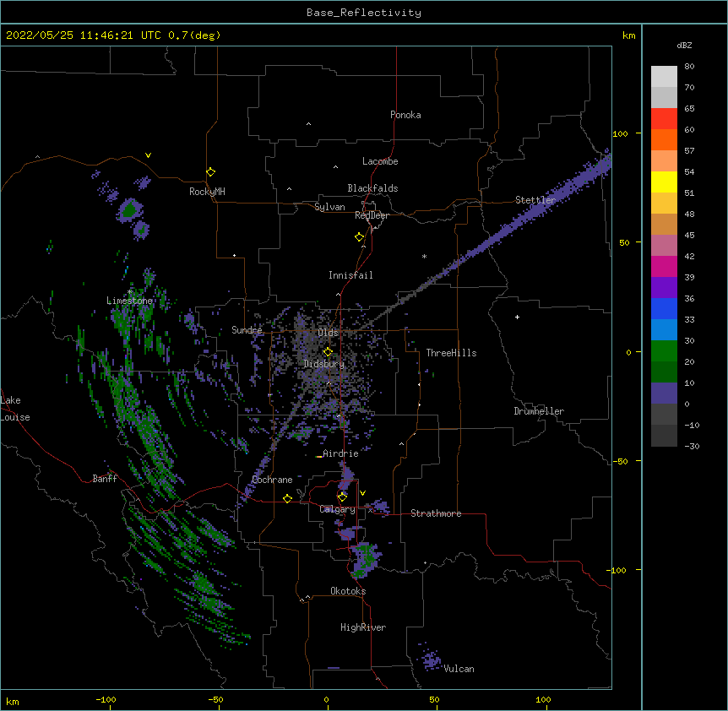Click the slate-blue swatch between 10 and 0 dBZ
Screen dimensions: 728x711
[x=664, y=393]
